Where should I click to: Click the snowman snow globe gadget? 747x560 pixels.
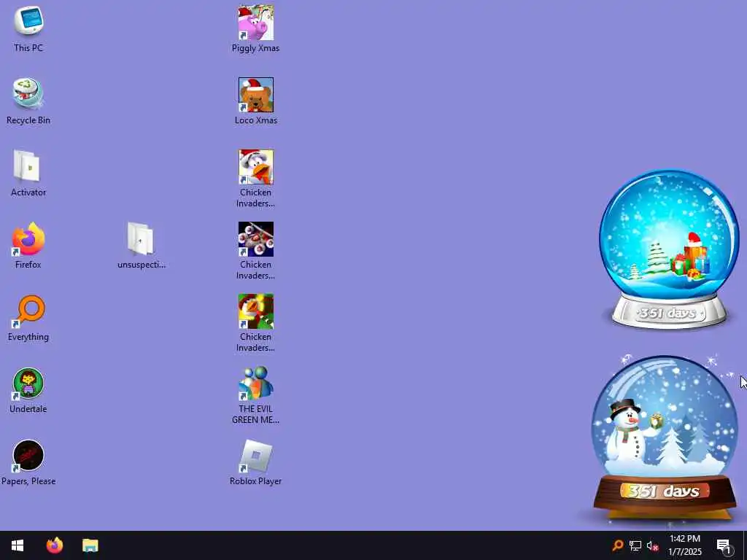point(665,438)
